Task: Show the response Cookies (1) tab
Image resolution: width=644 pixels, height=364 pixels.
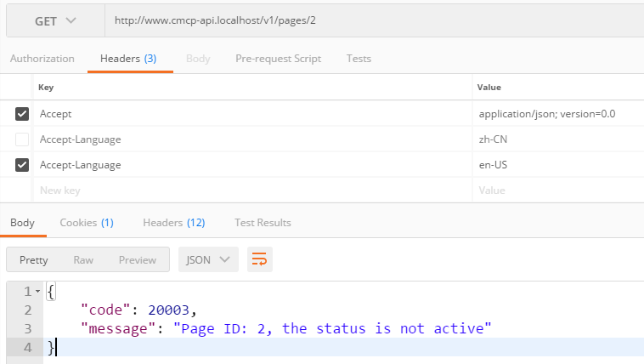Action: [87, 223]
